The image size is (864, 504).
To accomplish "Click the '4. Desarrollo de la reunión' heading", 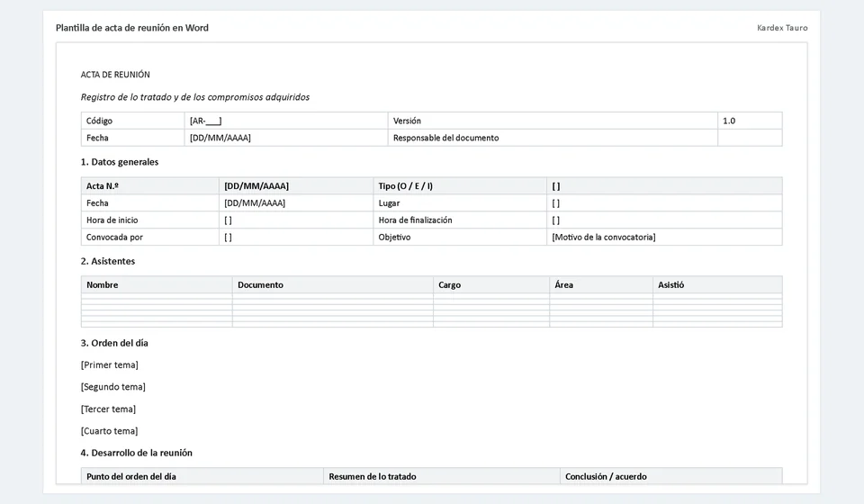I will coord(137,453).
